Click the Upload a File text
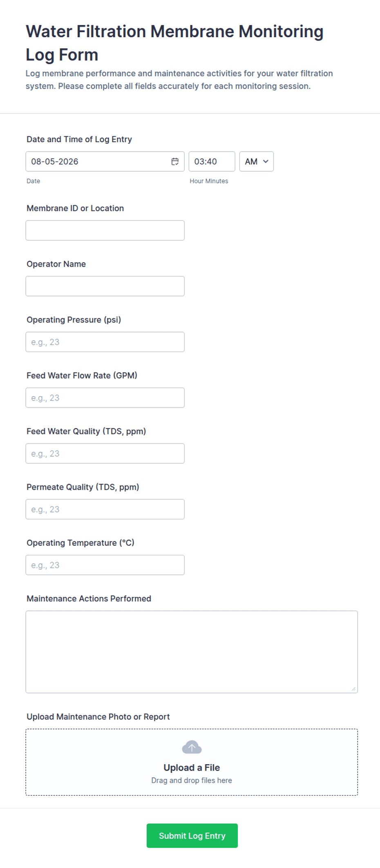 [192, 767]
